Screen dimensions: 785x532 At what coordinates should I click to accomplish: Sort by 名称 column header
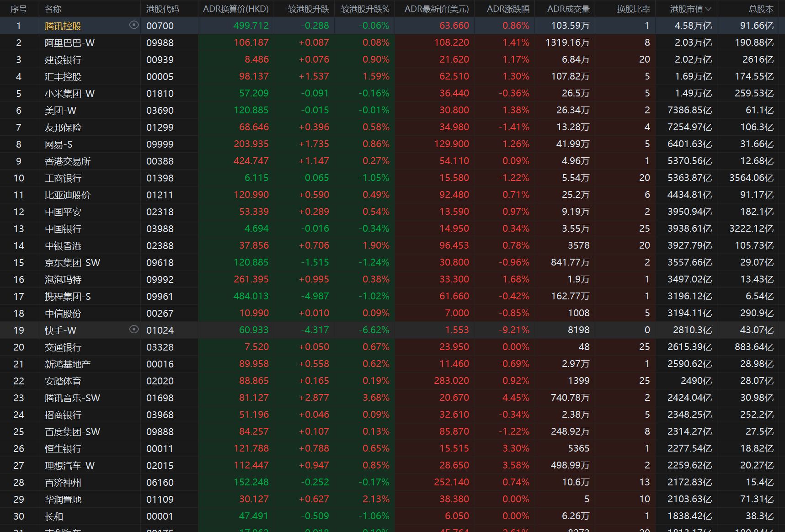(53, 9)
